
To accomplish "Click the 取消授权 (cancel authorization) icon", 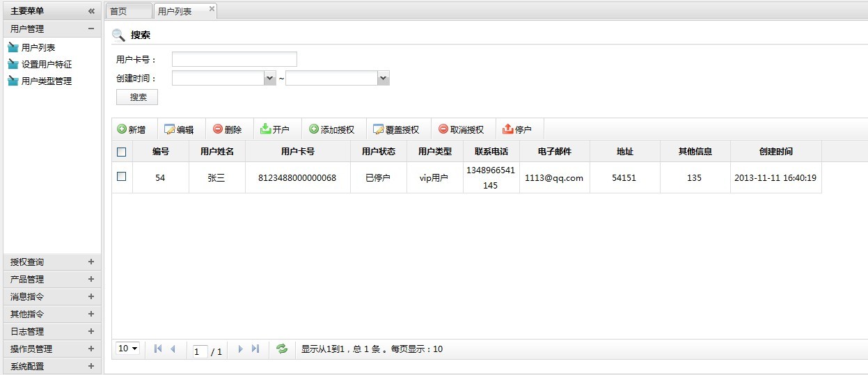I will point(443,129).
